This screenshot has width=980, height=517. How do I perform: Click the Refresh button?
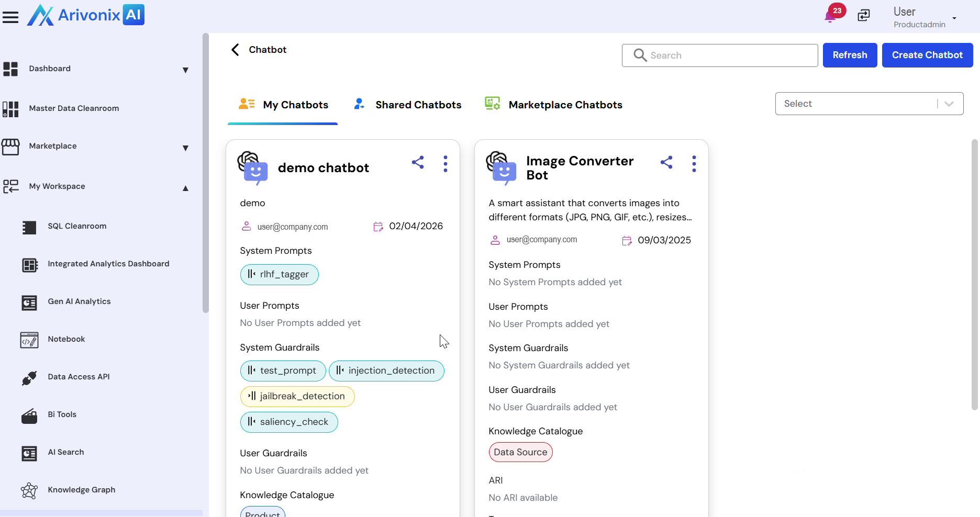point(850,55)
